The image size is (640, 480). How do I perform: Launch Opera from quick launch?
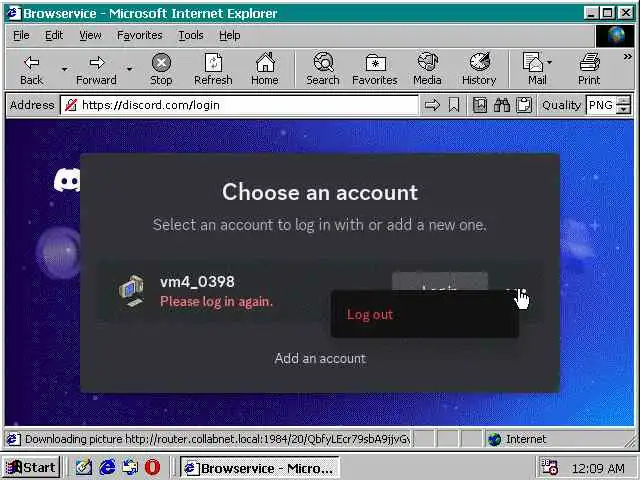153,467
